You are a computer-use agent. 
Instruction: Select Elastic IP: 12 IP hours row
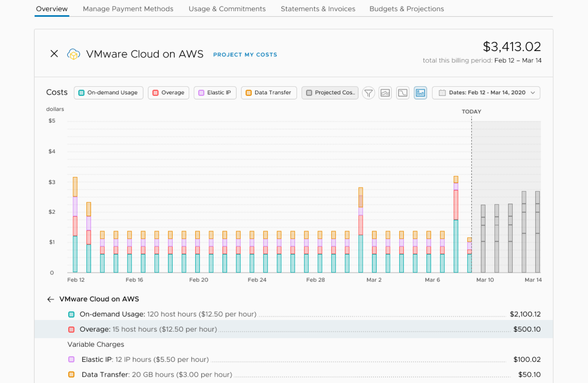click(294, 359)
